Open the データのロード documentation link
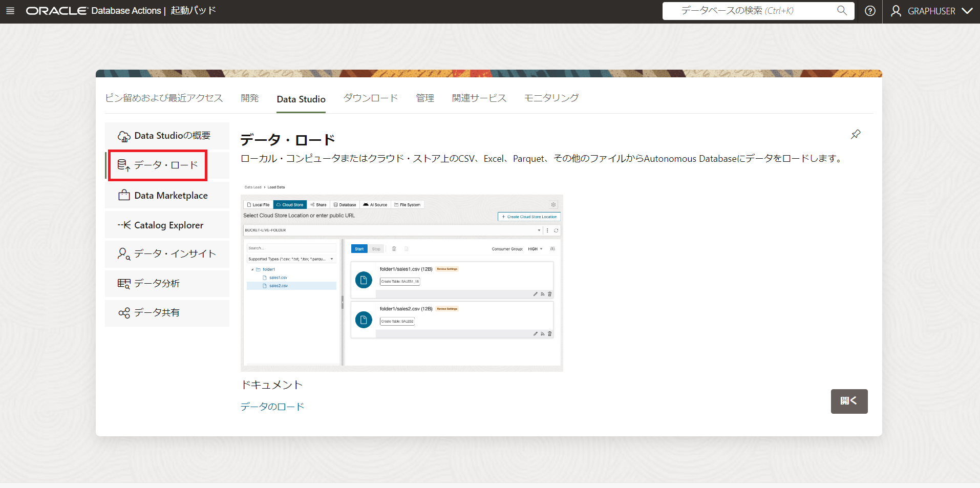The image size is (980, 488). pos(272,407)
